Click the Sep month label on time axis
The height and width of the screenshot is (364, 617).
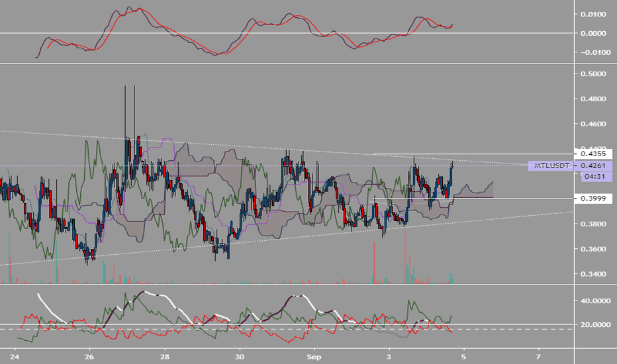[x=314, y=357]
